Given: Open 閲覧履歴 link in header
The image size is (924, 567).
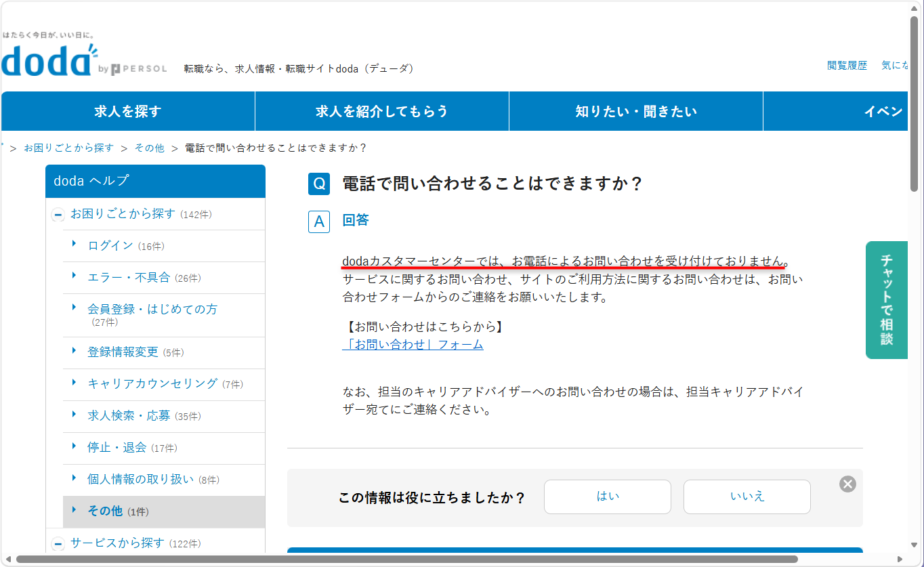Looking at the screenshot, I should 847,66.
